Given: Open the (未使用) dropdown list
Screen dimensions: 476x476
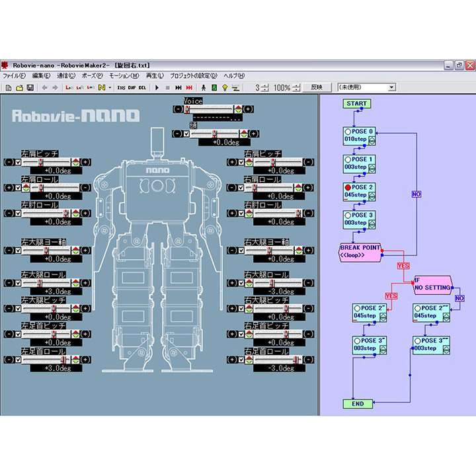Looking at the screenshot, I should (391, 87).
